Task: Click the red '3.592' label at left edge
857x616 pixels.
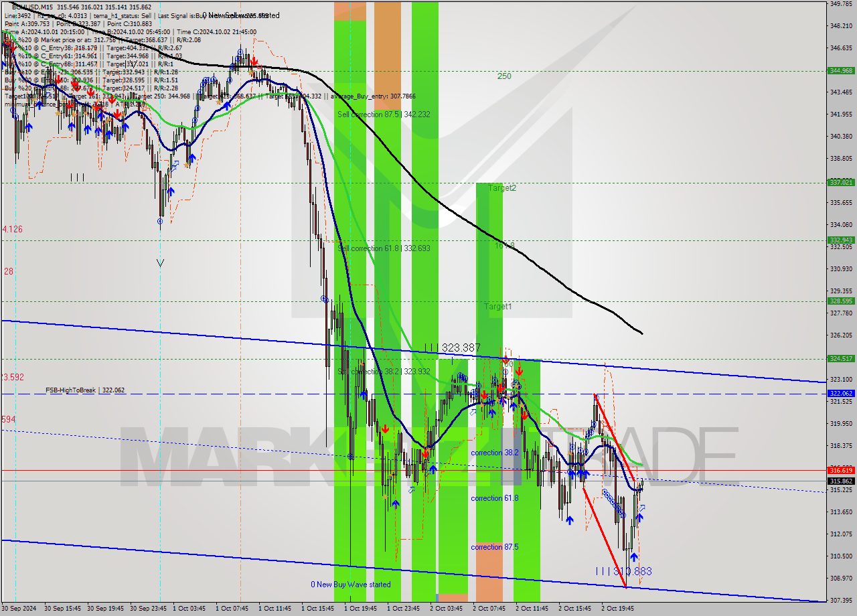Action: [12, 377]
